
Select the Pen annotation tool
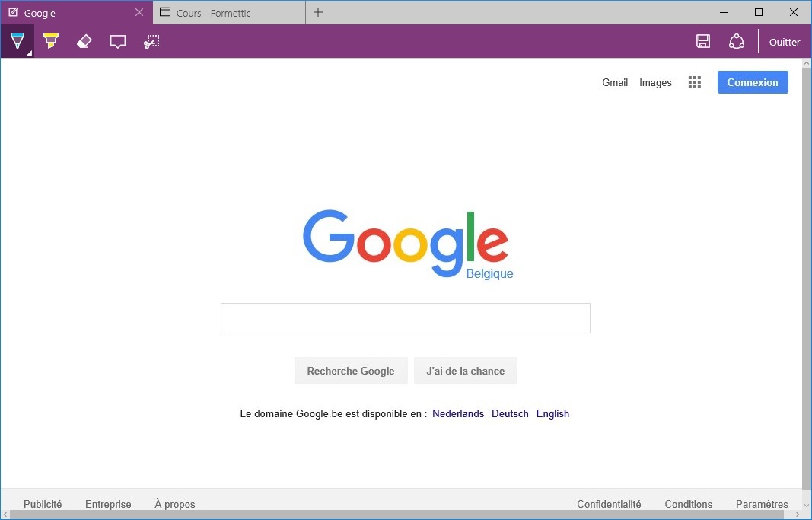pos(17,41)
